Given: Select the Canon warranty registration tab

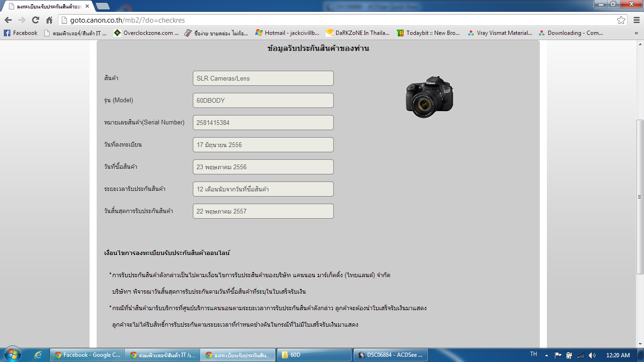Looking at the screenshot, I should pos(48,7).
